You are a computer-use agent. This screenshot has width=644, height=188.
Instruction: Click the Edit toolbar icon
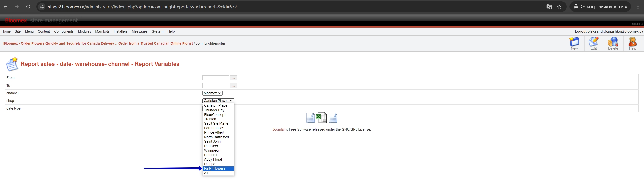pos(593,44)
